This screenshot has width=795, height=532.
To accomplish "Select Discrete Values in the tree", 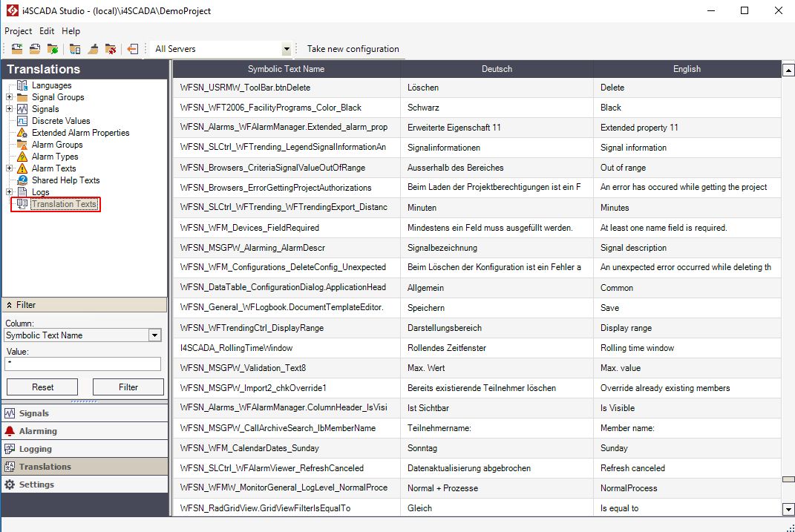I will point(61,121).
